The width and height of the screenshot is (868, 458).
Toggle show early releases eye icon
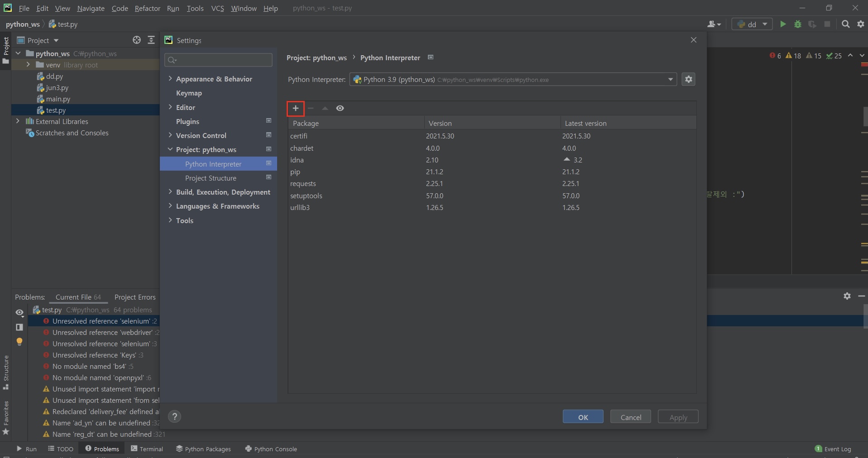tap(340, 108)
